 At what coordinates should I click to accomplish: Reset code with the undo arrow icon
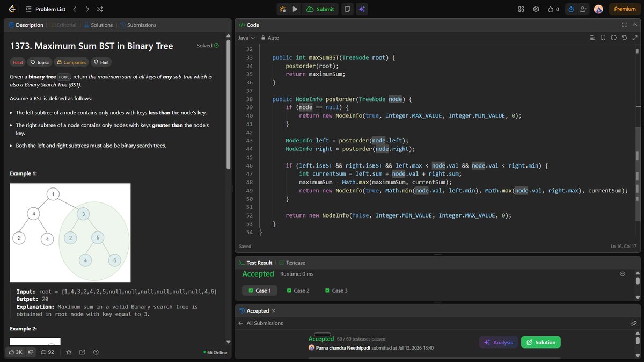click(624, 38)
